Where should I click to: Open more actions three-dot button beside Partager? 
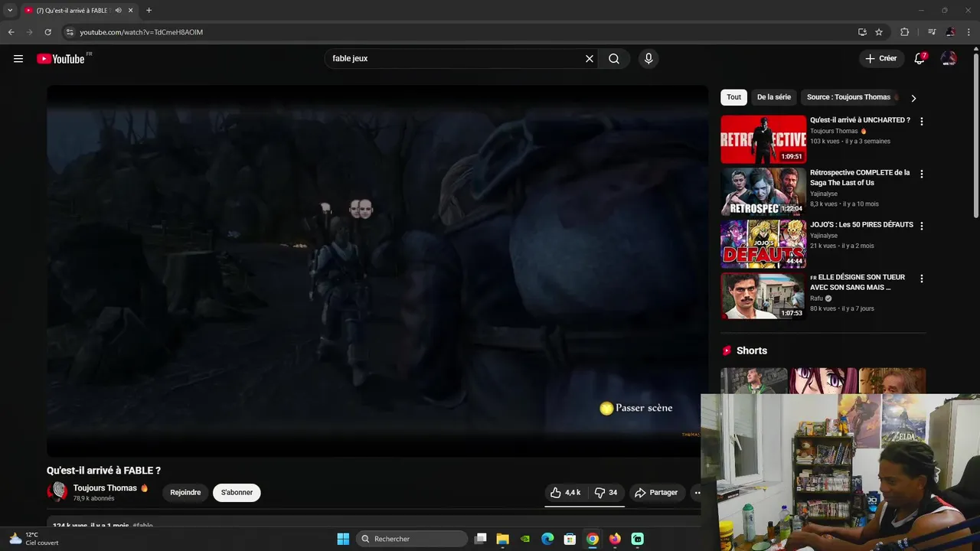point(697,493)
